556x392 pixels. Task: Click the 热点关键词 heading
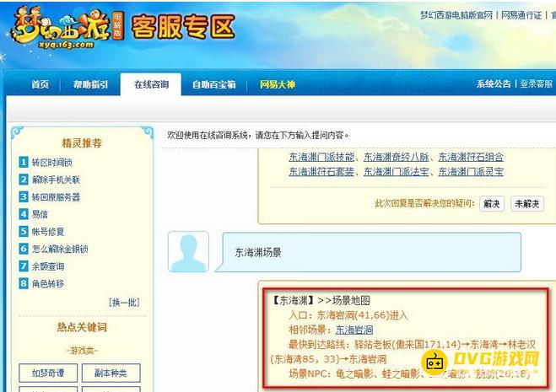point(82,327)
